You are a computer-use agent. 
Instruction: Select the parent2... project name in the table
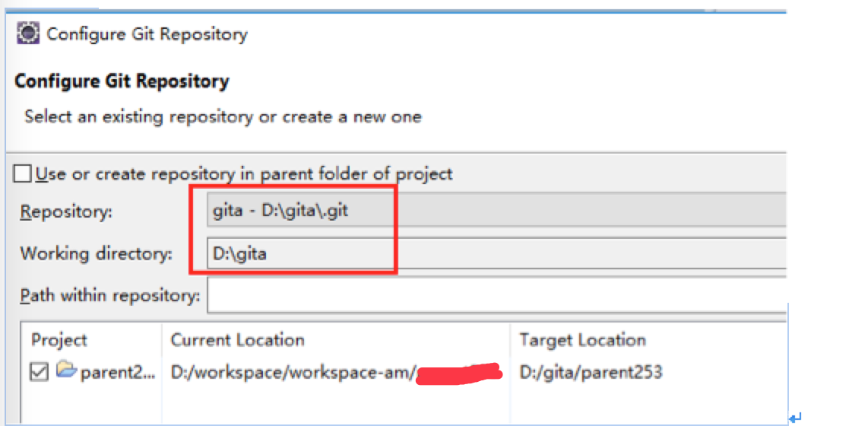click(117, 373)
